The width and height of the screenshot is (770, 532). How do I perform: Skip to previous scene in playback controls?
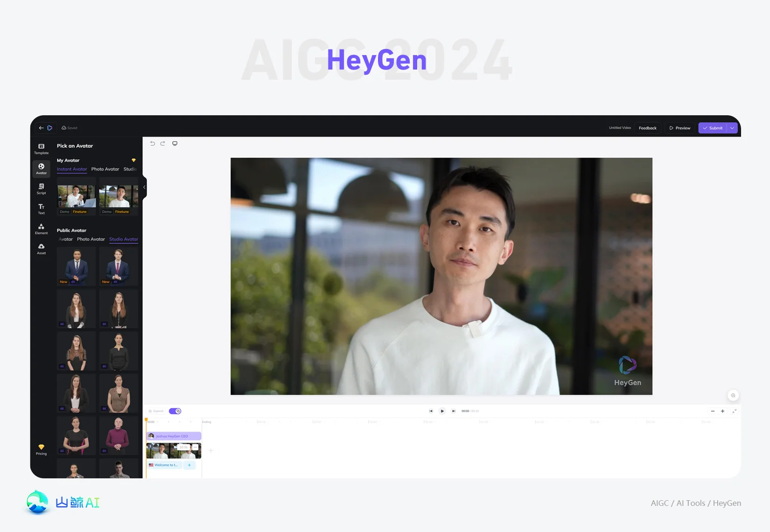[431, 411]
